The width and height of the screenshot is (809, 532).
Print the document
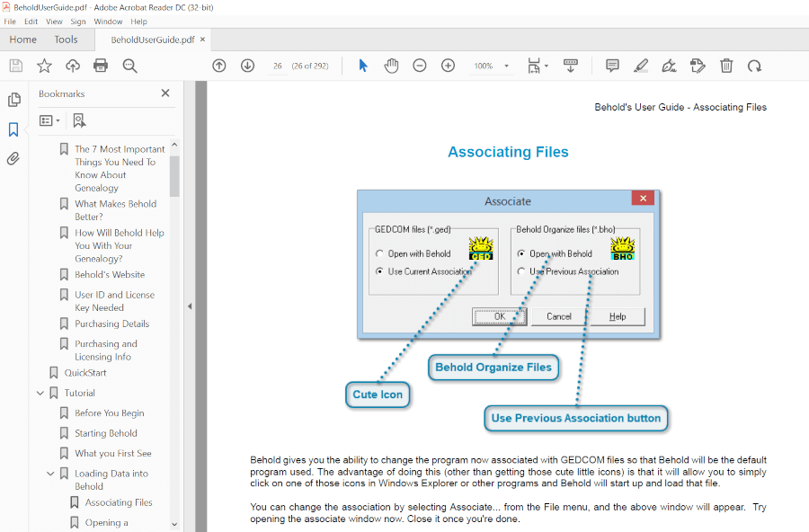[101, 66]
